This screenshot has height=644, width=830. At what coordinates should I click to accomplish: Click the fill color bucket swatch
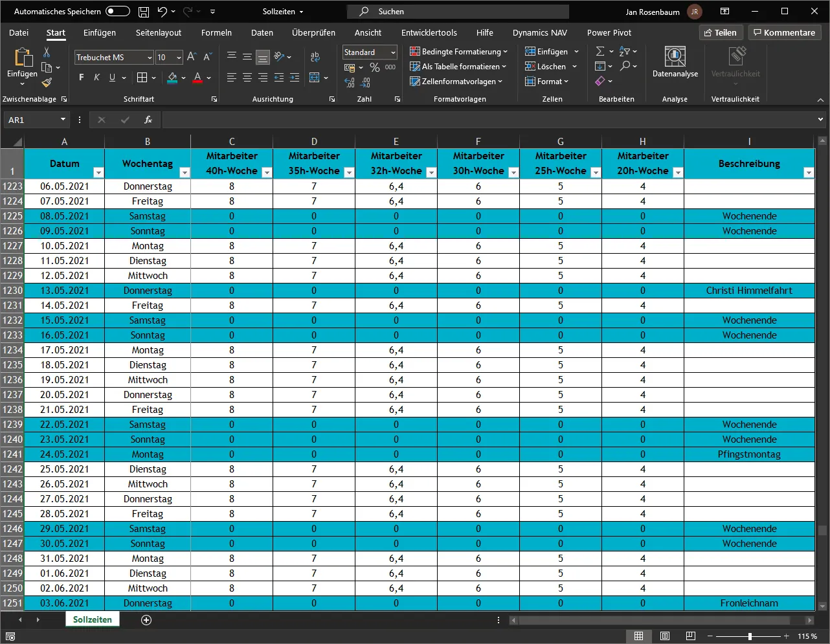click(172, 78)
